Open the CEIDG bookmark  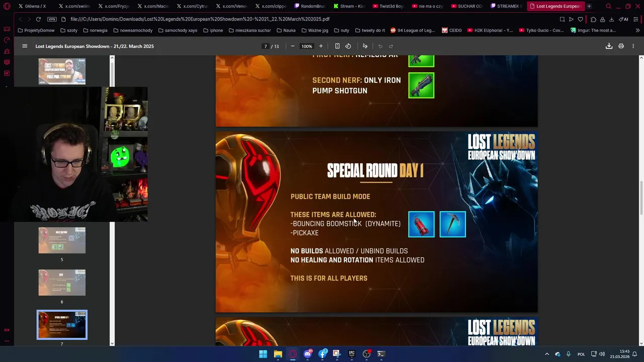pos(452,30)
